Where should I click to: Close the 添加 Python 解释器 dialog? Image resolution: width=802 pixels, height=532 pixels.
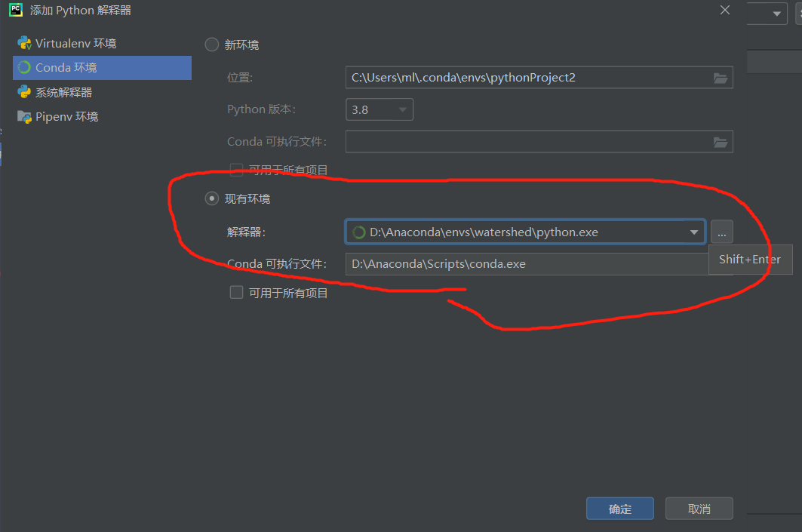(x=725, y=11)
